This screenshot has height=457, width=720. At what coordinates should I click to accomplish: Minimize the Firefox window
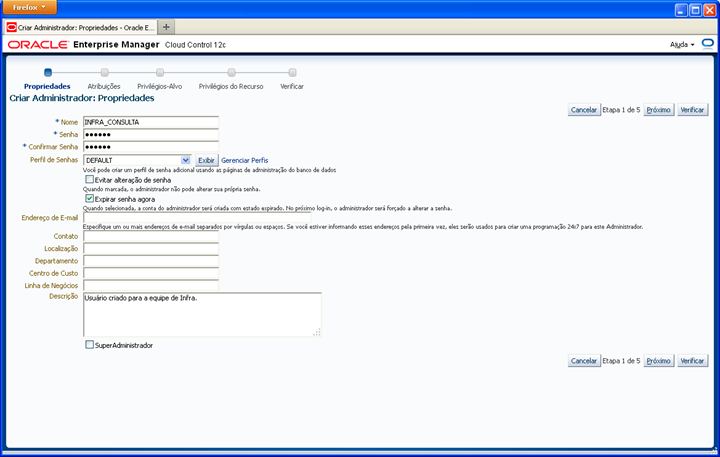(x=681, y=10)
